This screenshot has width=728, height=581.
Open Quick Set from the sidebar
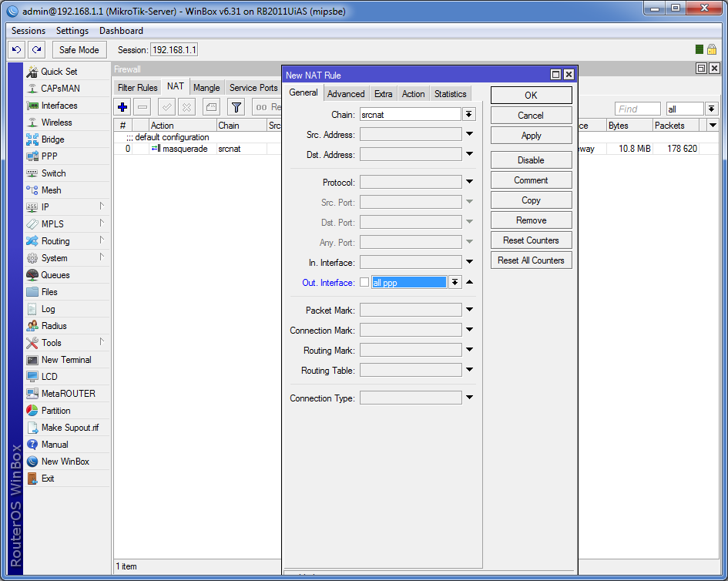[59, 72]
